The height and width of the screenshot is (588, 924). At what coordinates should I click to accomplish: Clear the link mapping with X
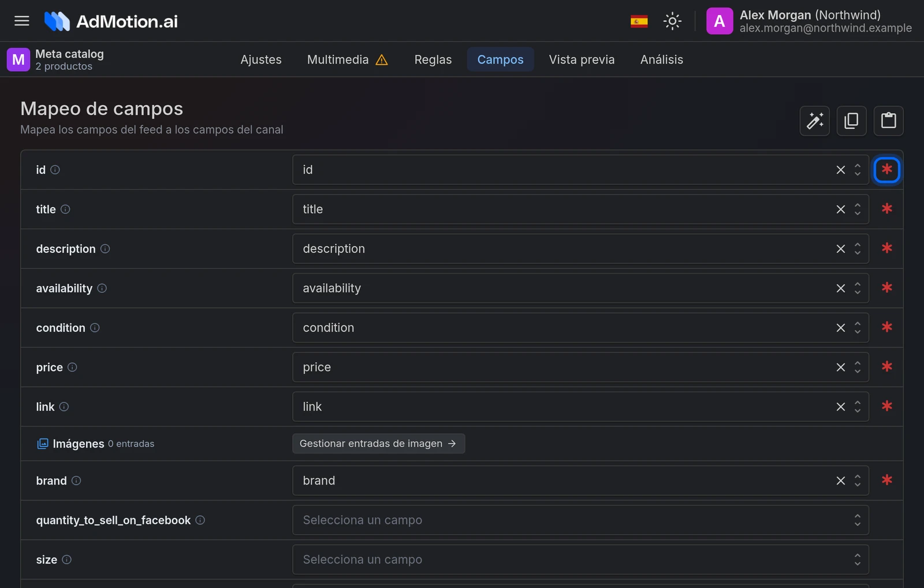click(x=841, y=407)
